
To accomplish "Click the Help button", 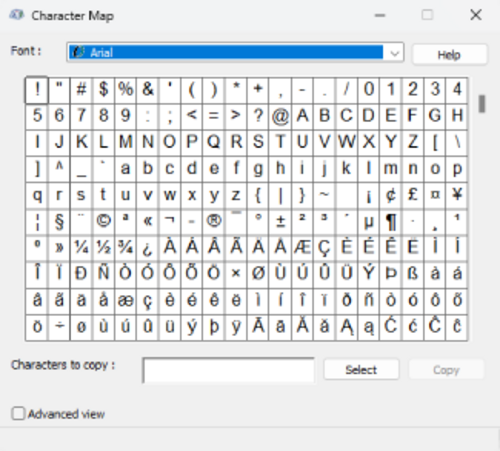I will (449, 54).
